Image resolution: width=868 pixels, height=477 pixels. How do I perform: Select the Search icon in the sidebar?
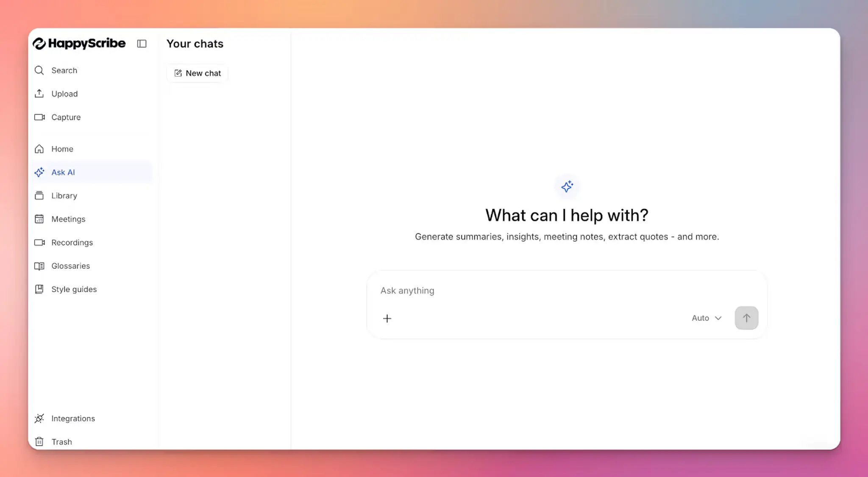[x=39, y=70]
